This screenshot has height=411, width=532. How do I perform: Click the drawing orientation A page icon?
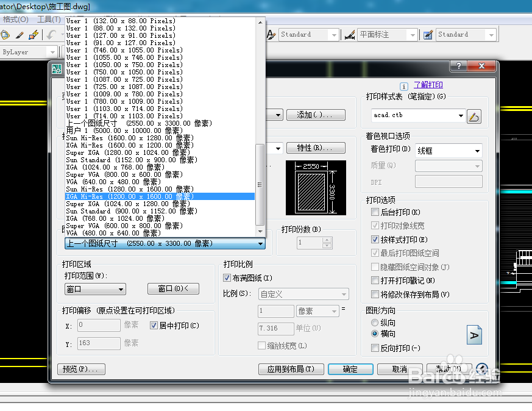pyautogui.click(x=474, y=335)
